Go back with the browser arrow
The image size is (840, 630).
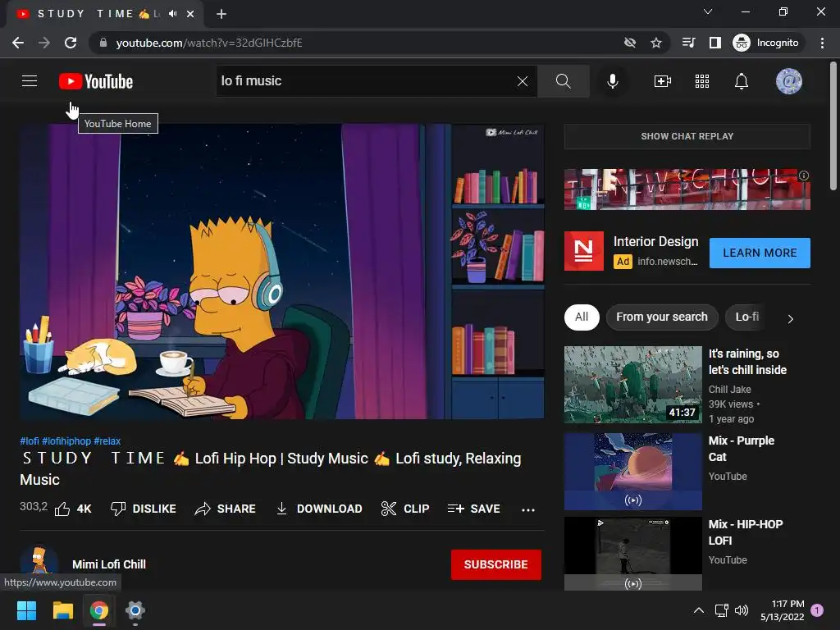(18, 43)
